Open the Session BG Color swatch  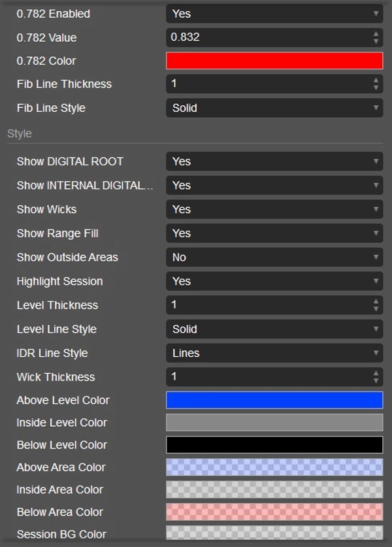tap(274, 533)
